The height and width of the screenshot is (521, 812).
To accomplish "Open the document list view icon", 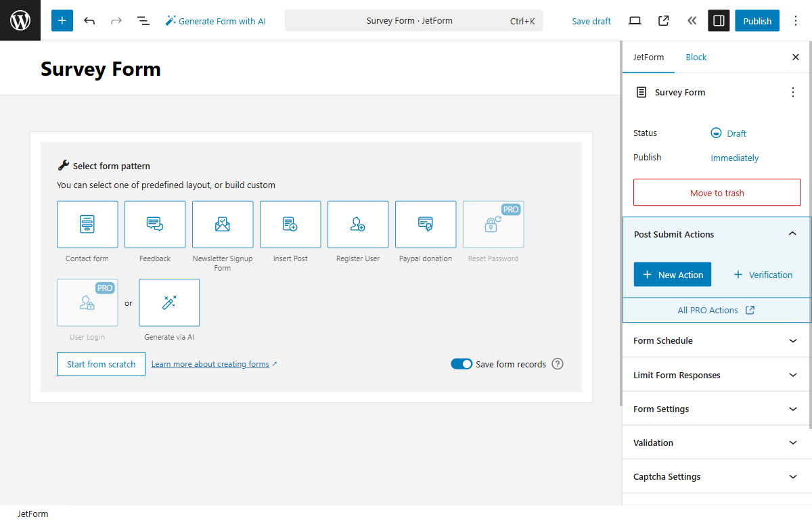I will [x=143, y=20].
